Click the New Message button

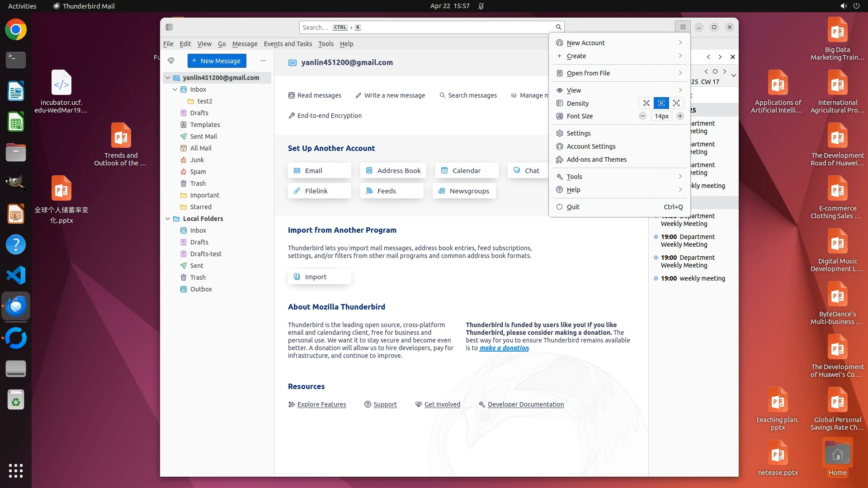click(x=217, y=61)
